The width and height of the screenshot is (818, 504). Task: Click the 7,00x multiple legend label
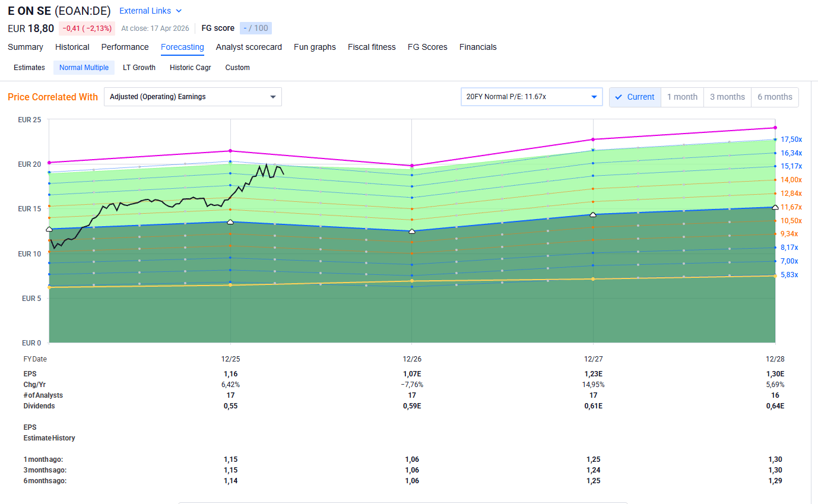tap(790, 261)
